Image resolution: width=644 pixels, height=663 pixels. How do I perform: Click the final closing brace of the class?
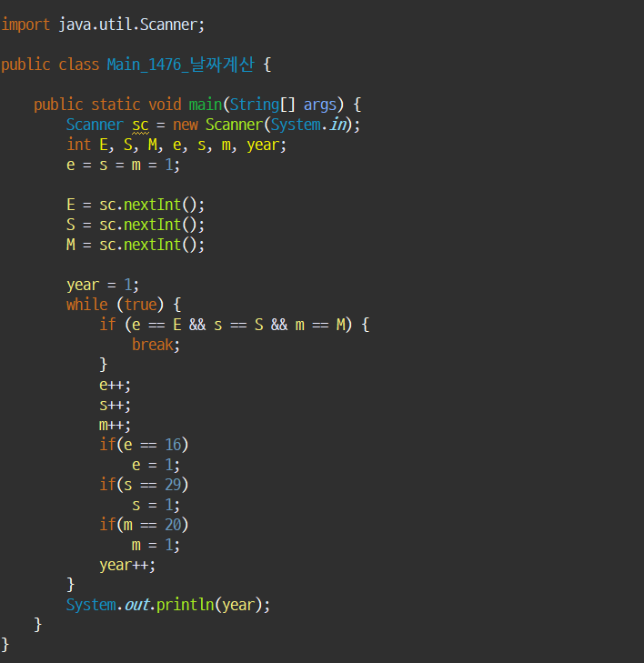(x=5, y=645)
